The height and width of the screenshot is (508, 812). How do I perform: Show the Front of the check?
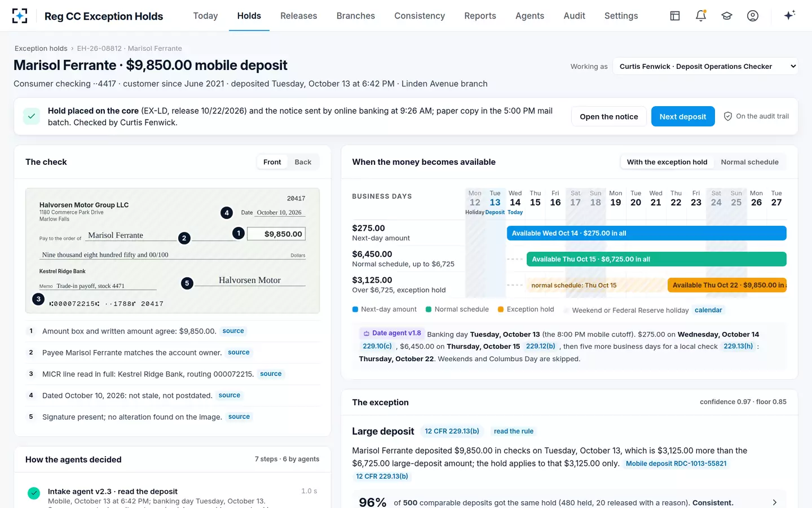click(272, 162)
